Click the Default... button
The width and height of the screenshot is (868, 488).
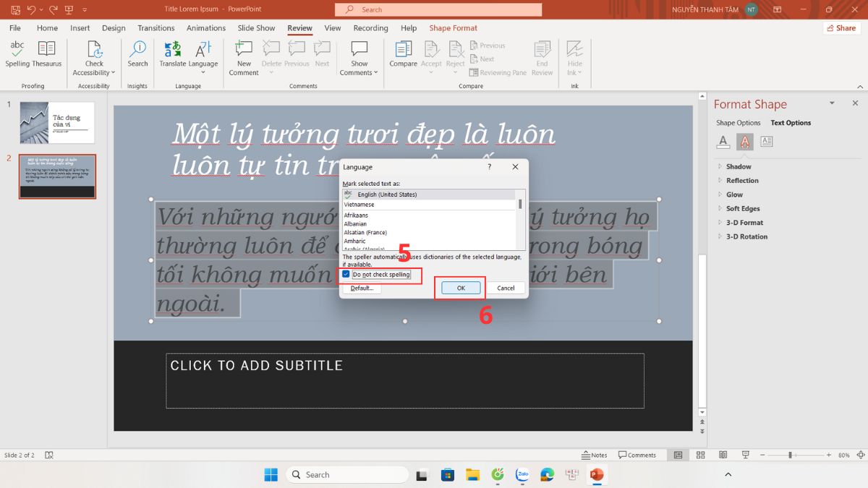pyautogui.click(x=362, y=288)
